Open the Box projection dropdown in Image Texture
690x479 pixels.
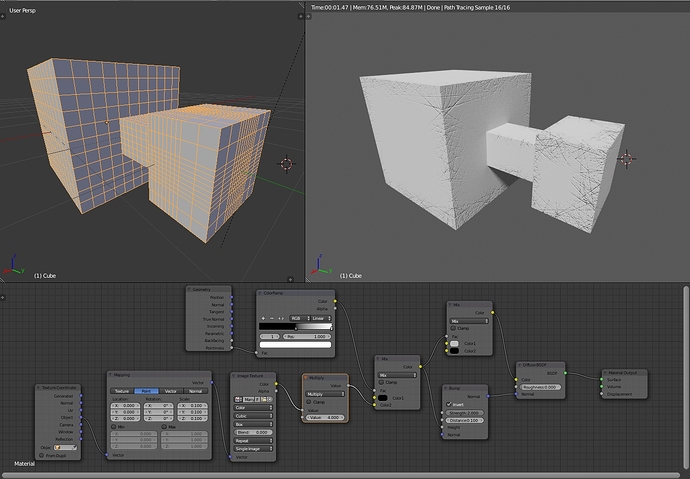tap(253, 424)
